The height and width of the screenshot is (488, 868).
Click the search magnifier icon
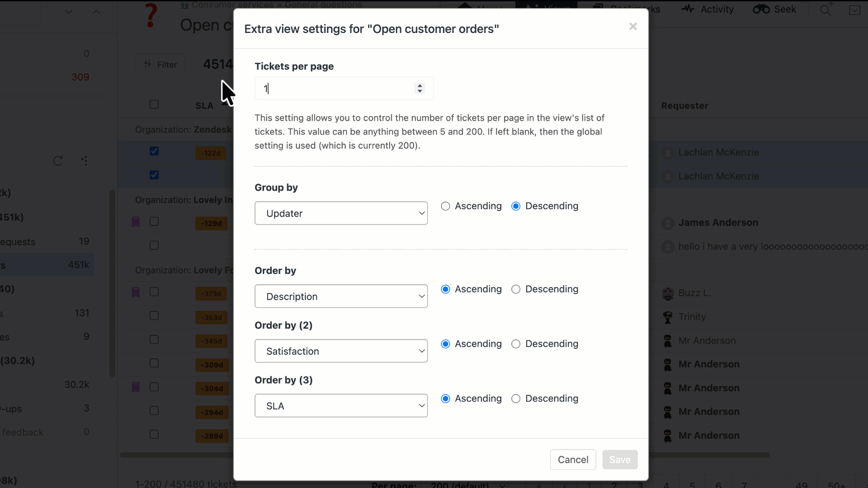tap(826, 10)
